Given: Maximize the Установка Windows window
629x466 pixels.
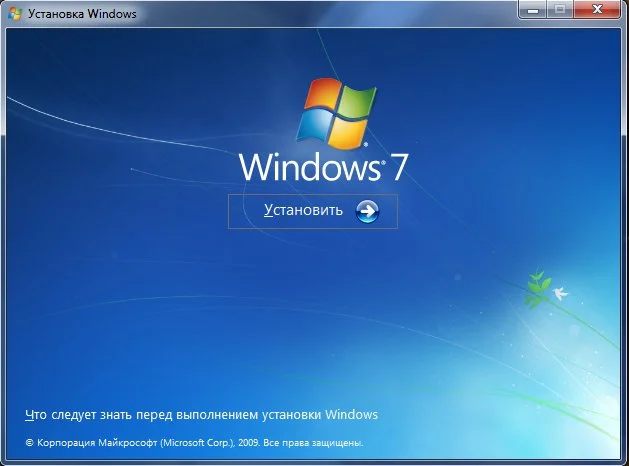Looking at the screenshot, I should click(x=560, y=10).
